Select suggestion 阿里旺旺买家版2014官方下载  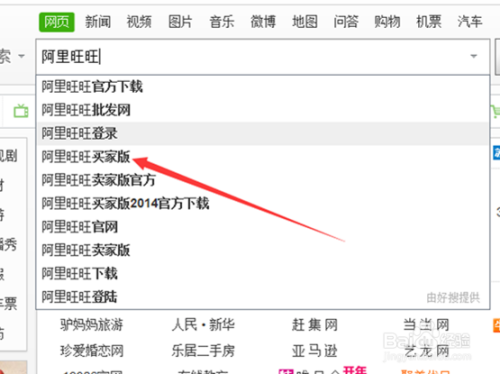click(263, 203)
